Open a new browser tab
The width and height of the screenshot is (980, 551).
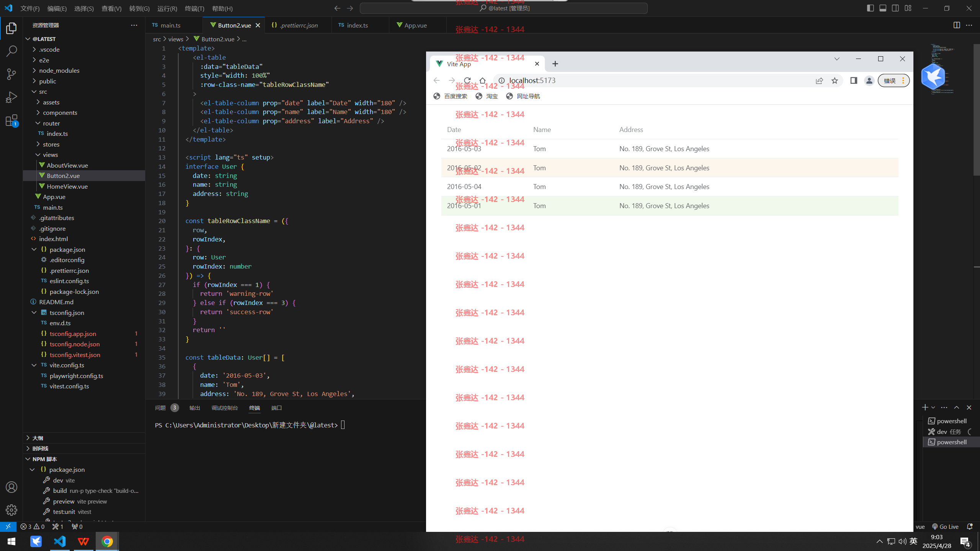click(x=555, y=64)
